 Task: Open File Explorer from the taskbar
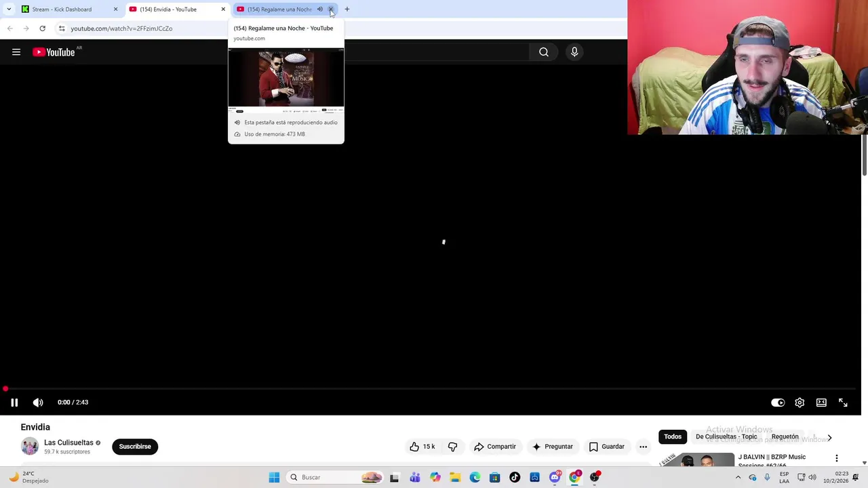455,478
